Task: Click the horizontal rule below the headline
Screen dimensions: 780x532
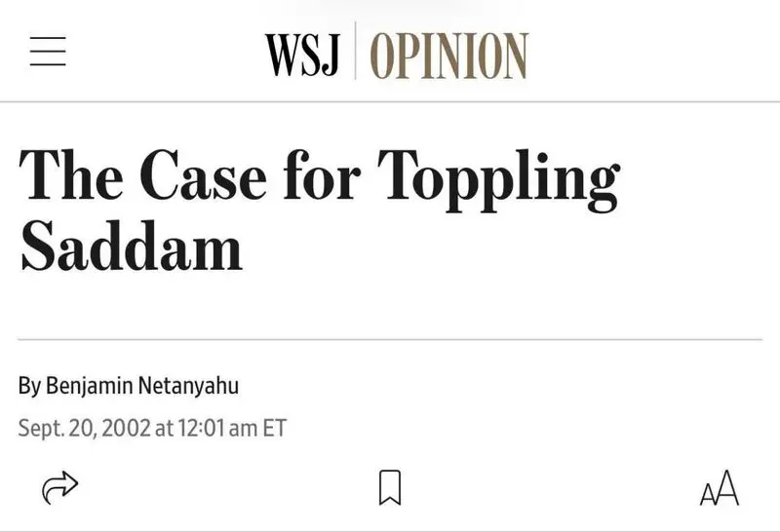Action: click(x=390, y=340)
